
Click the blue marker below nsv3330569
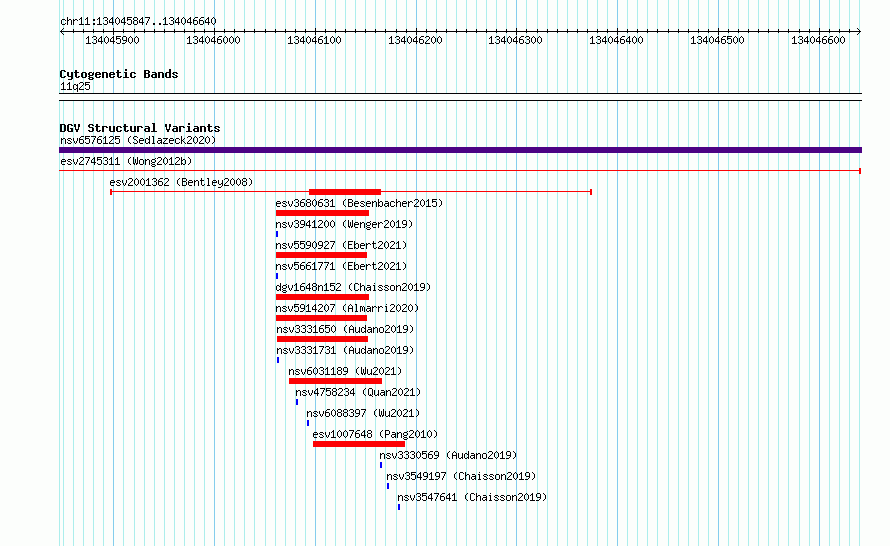[381, 465]
